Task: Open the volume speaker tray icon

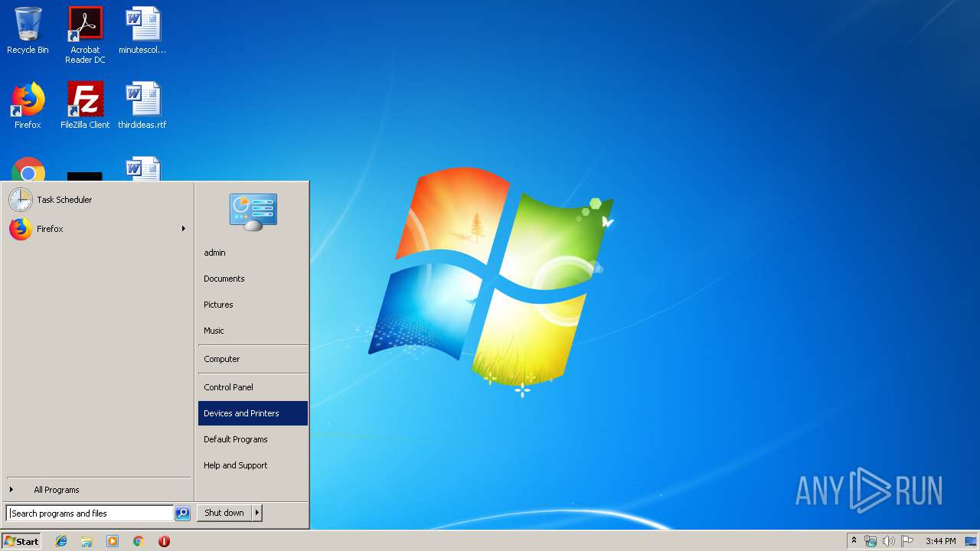Action: tap(889, 541)
